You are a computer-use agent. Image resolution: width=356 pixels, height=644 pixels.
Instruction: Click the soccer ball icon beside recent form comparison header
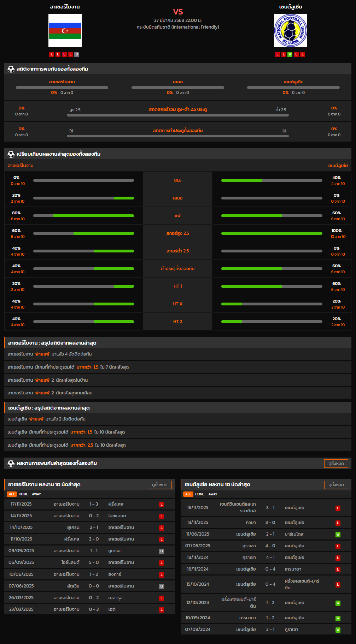pyautogui.click(x=11, y=154)
